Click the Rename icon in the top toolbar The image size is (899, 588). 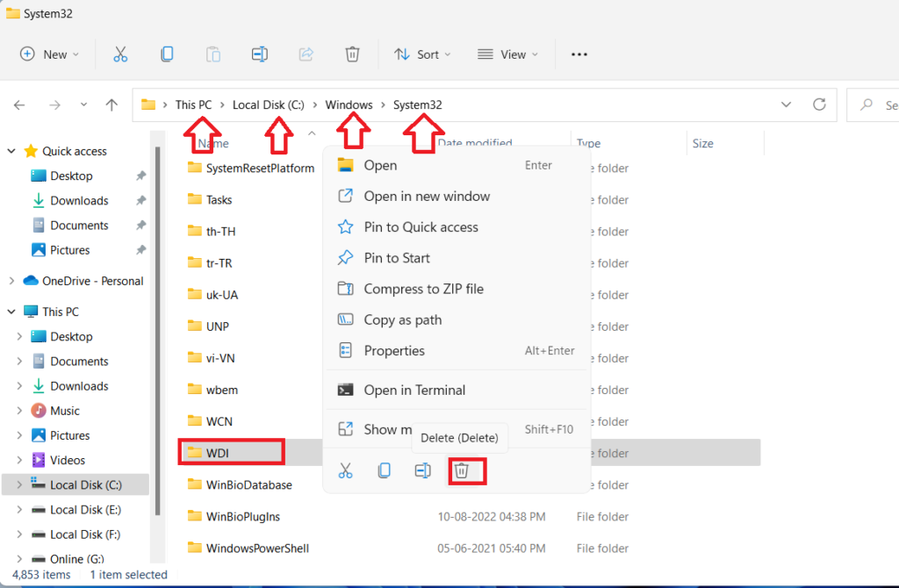260,54
